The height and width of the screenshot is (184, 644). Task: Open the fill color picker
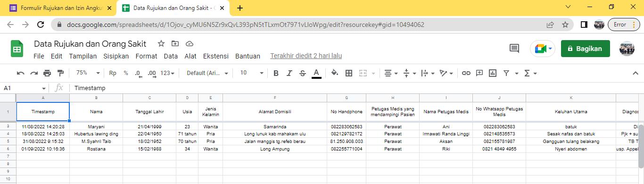tap(334, 73)
